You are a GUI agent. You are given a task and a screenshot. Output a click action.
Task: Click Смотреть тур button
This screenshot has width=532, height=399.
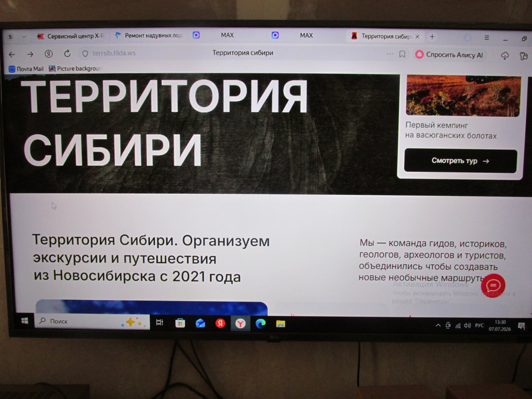coord(460,161)
